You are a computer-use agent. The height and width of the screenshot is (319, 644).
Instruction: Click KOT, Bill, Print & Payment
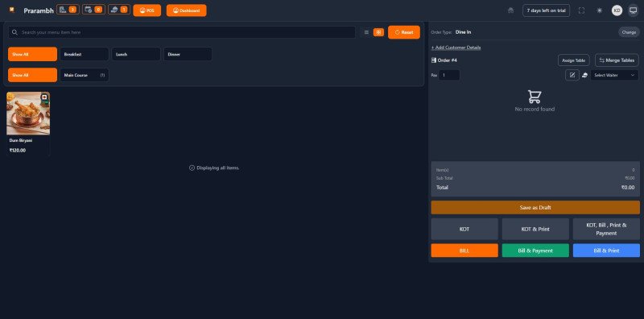(x=606, y=229)
